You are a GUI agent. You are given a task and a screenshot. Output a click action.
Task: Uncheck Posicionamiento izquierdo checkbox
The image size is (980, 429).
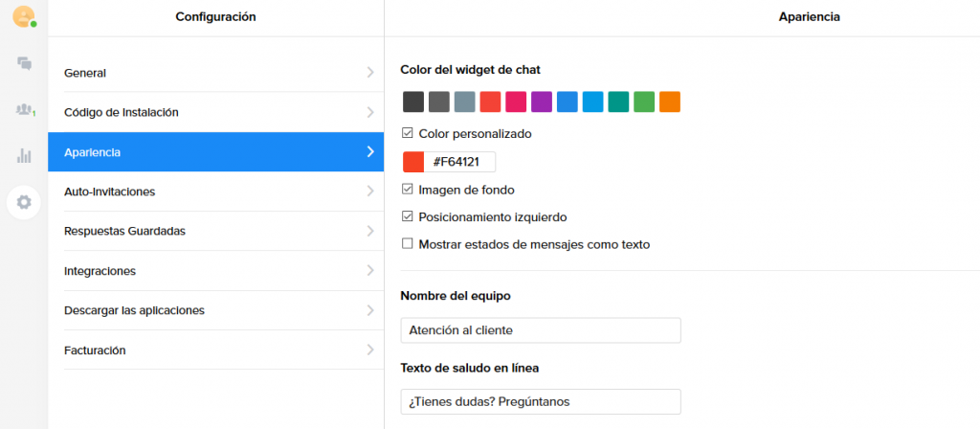[408, 216]
